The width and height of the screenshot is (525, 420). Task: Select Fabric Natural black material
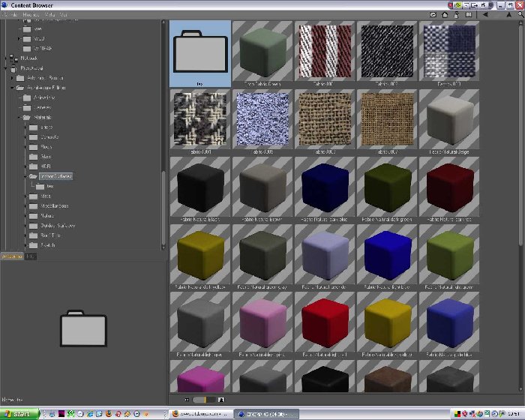200,190
